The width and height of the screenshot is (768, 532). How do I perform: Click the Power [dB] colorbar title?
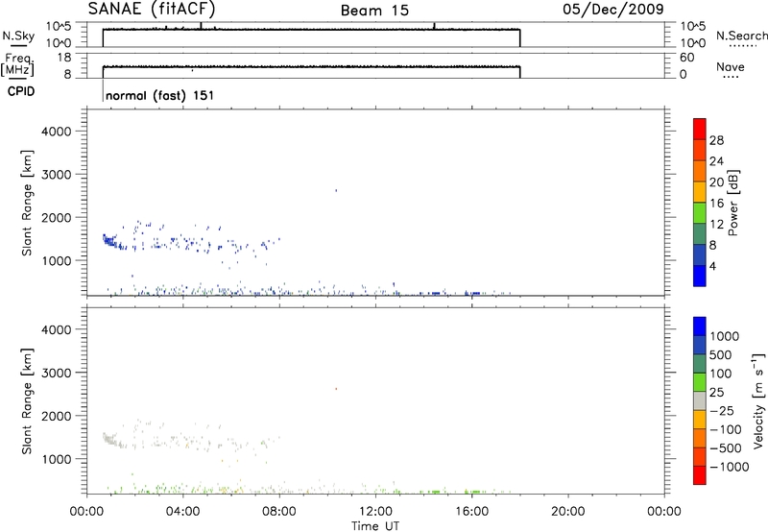[x=732, y=203]
